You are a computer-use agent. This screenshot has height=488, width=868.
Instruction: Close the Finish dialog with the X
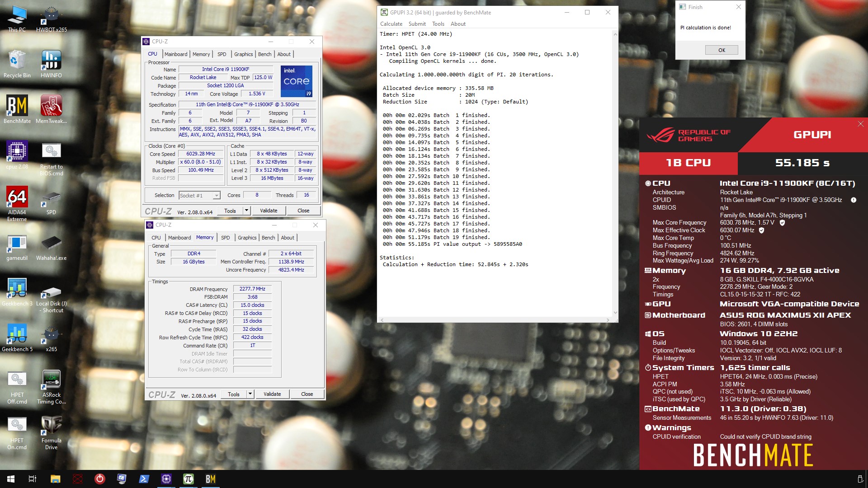pyautogui.click(x=738, y=7)
